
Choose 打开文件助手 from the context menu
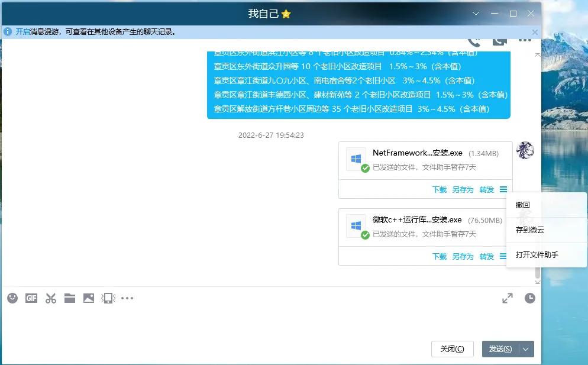pyautogui.click(x=538, y=255)
